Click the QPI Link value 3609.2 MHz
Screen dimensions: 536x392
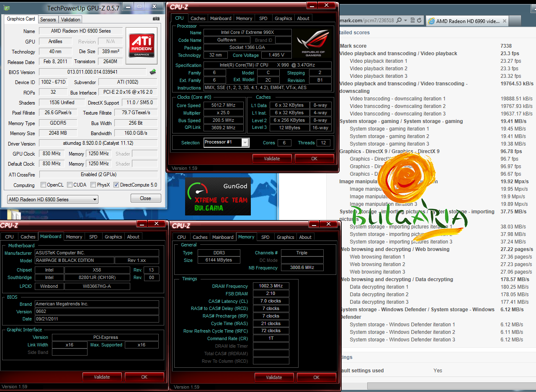coord(224,128)
